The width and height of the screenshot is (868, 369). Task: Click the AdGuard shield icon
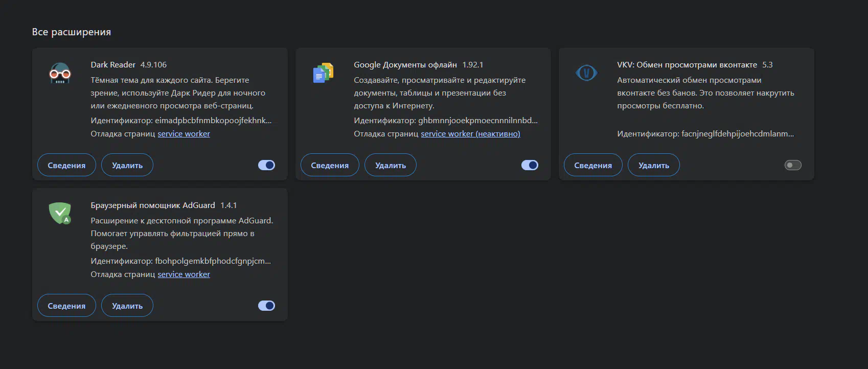pos(60,213)
